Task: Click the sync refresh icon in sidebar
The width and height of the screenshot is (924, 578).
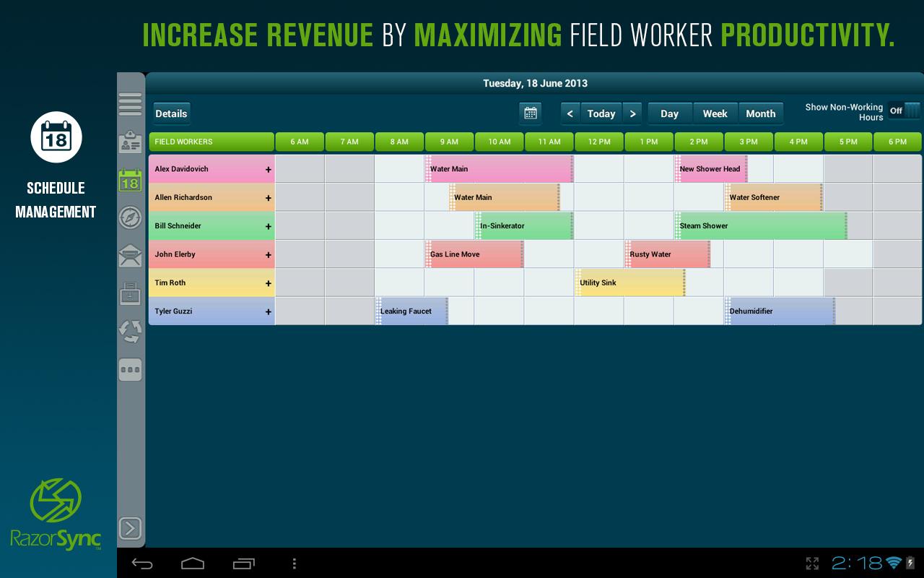Action: point(130,331)
